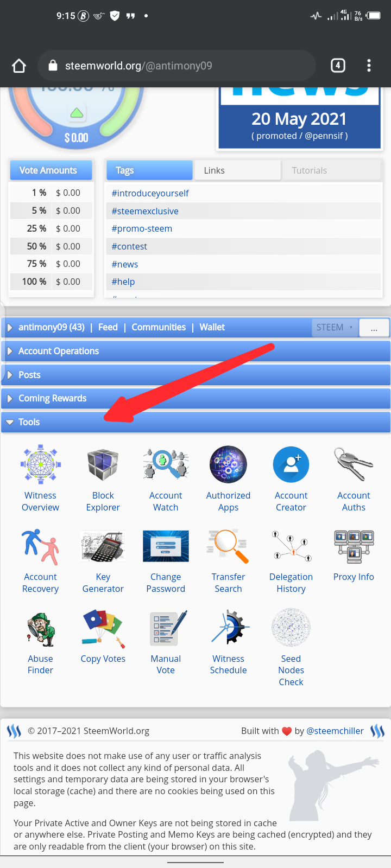Open the Witness Schedule tool
Screen dimensions: 391x868
[229, 642]
